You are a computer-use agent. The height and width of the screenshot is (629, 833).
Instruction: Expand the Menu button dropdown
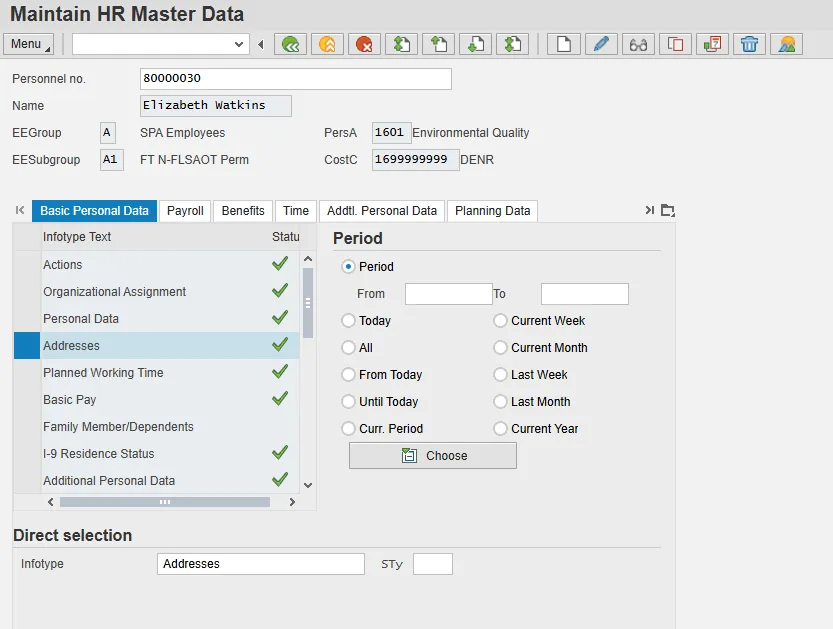coord(29,44)
